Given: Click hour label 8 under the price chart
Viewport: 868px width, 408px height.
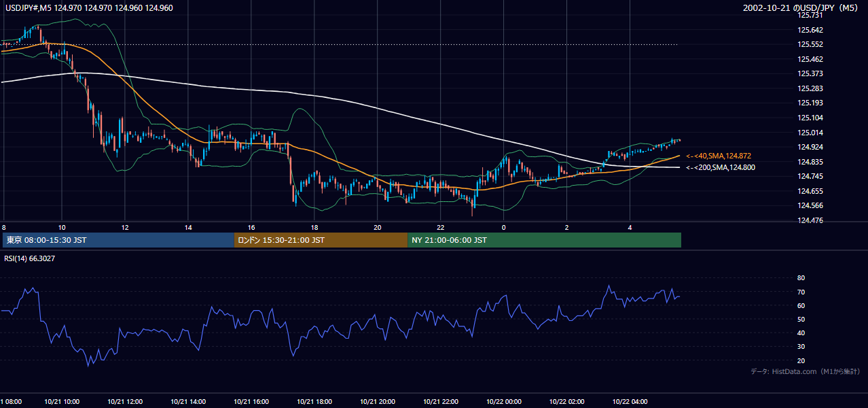Looking at the screenshot, I should [x=3, y=227].
